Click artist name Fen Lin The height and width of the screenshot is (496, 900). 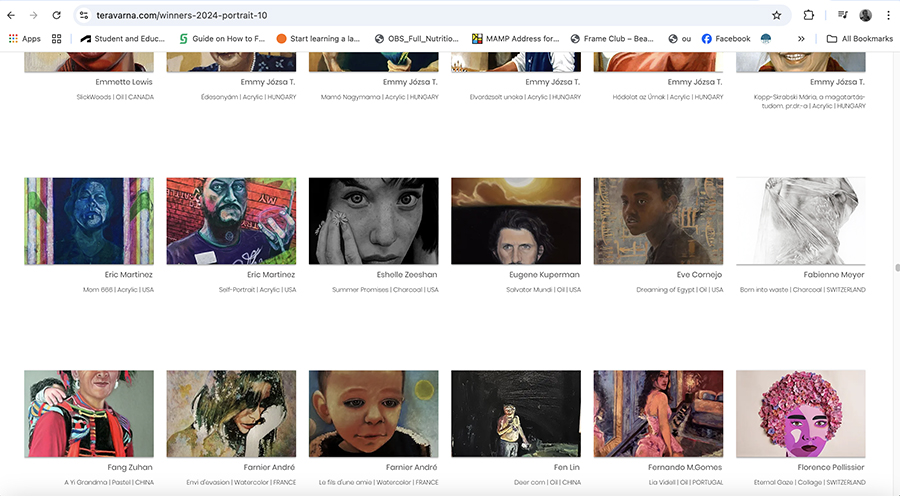click(x=567, y=468)
